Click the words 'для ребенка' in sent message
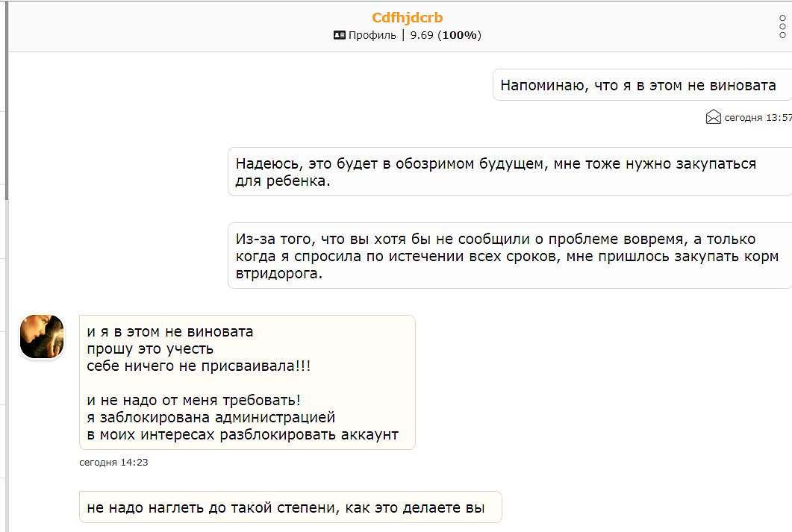 (x=282, y=182)
